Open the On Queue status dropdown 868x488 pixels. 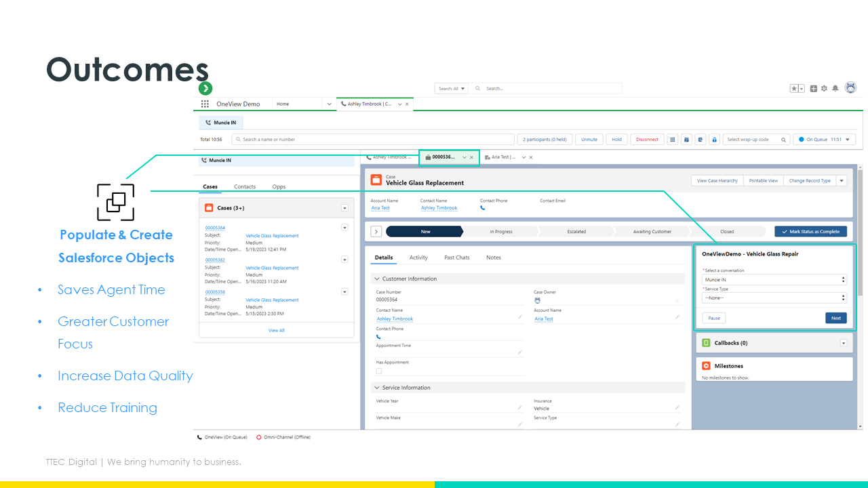825,140
